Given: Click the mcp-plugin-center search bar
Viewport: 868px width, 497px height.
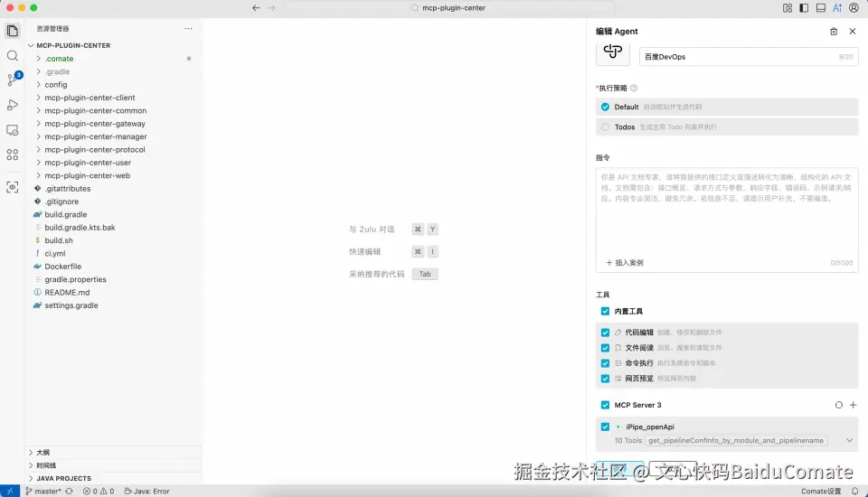Looking at the screenshot, I should click(x=448, y=8).
